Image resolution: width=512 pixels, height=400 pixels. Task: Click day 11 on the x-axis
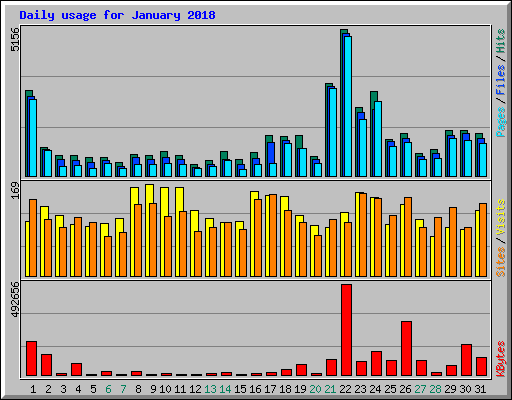click(x=180, y=389)
